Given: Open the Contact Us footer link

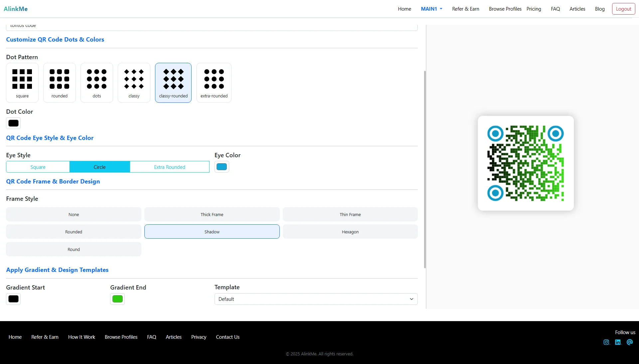Looking at the screenshot, I should click(x=228, y=337).
